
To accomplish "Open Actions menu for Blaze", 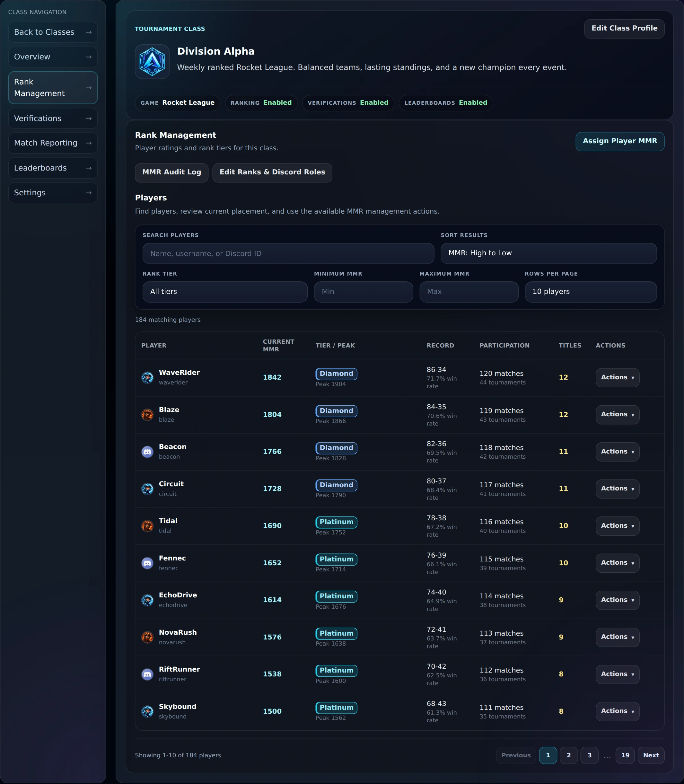I will click(617, 415).
